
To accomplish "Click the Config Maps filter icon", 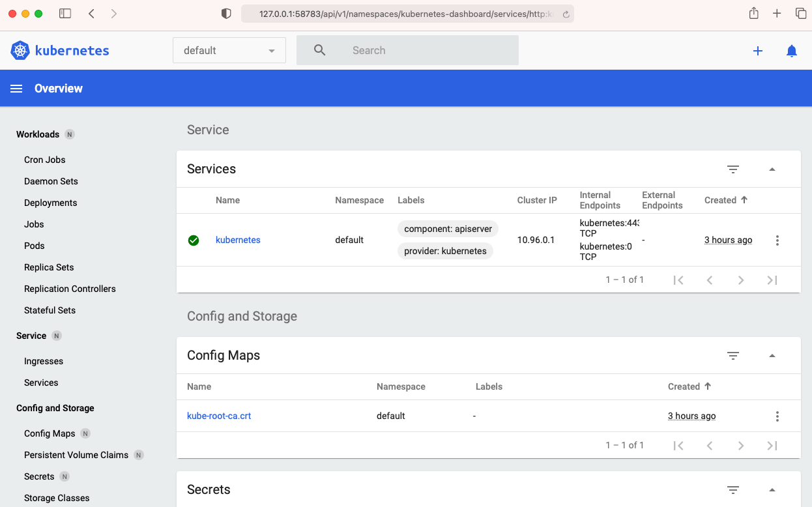I will [733, 356].
